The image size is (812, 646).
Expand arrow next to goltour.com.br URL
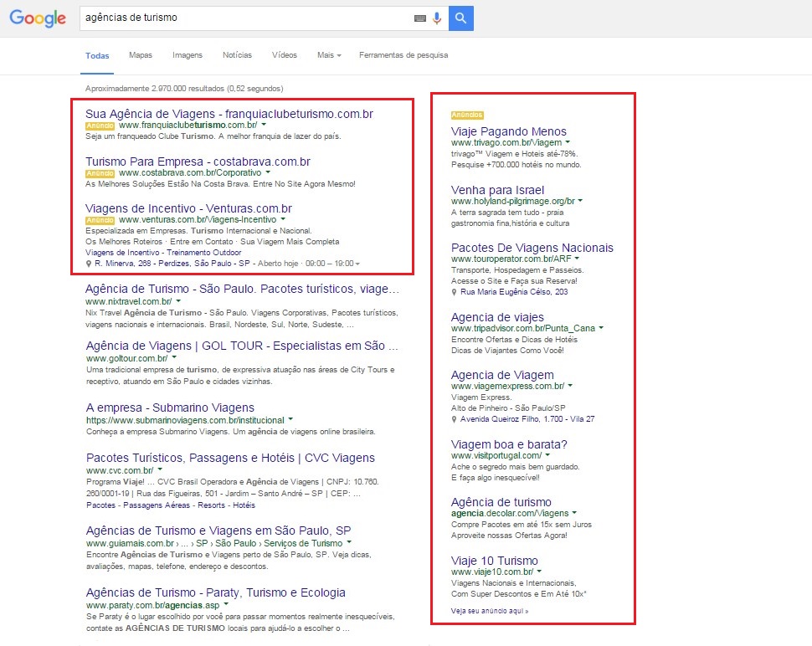coord(174,357)
